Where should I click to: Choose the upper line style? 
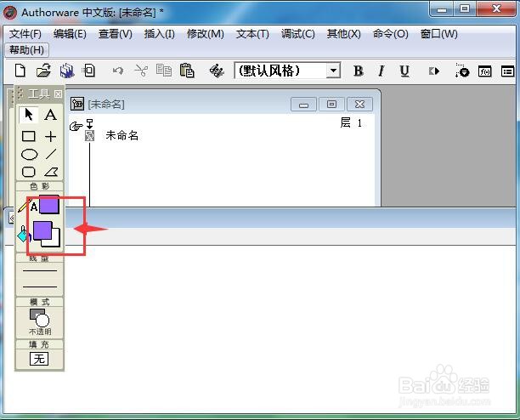(40, 270)
